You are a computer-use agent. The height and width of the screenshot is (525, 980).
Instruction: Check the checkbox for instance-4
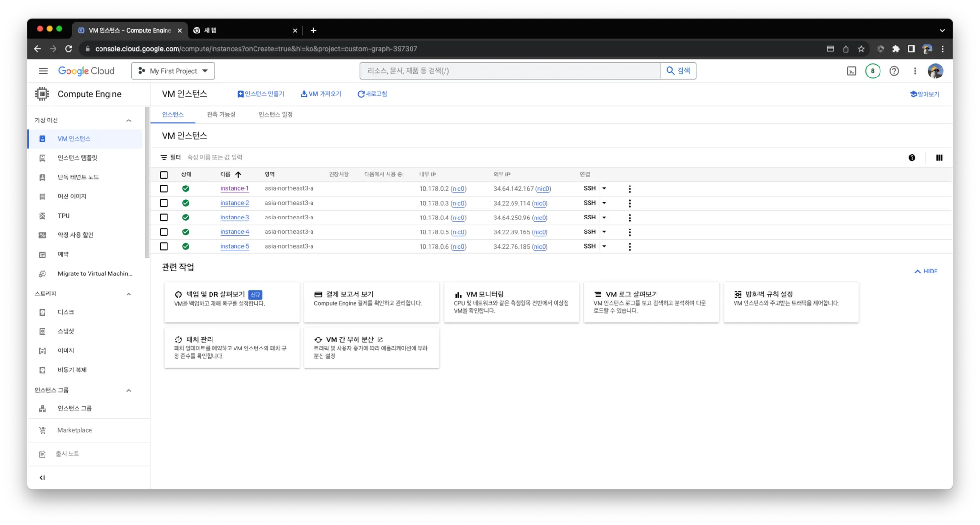click(x=164, y=232)
